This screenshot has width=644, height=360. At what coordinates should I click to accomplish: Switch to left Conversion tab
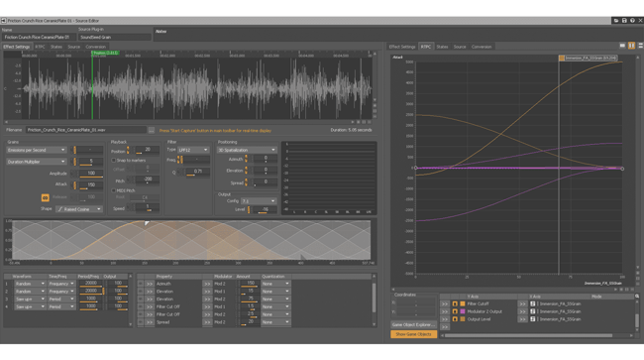pyautogui.click(x=95, y=47)
